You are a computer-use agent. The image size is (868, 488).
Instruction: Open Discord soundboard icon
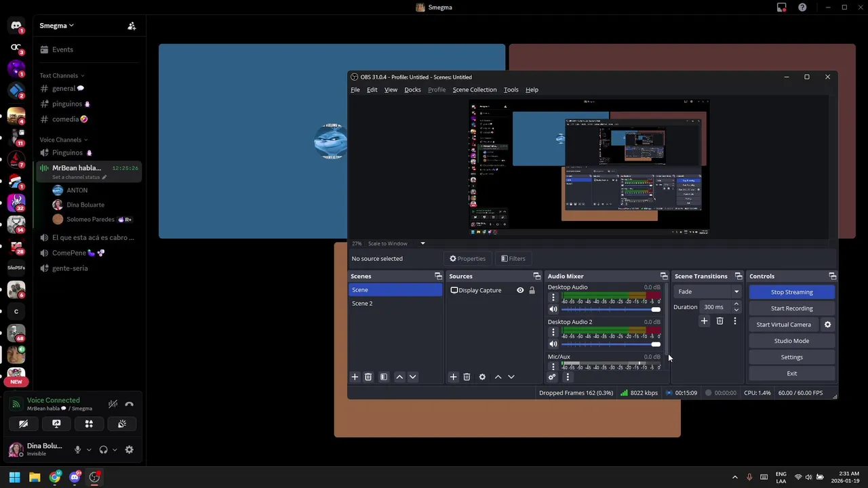122,424
